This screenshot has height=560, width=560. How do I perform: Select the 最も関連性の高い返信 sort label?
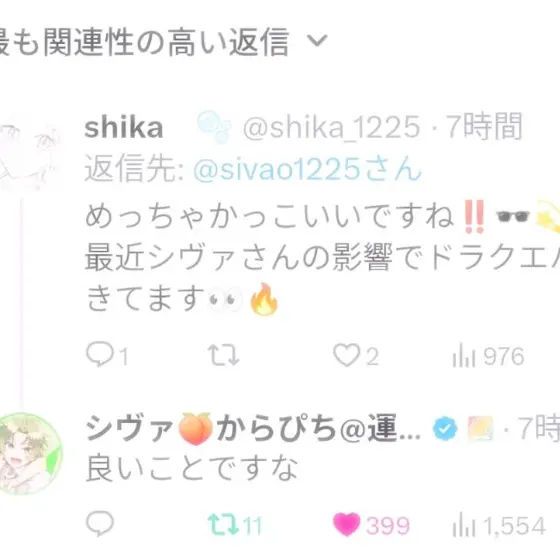pos(145,42)
